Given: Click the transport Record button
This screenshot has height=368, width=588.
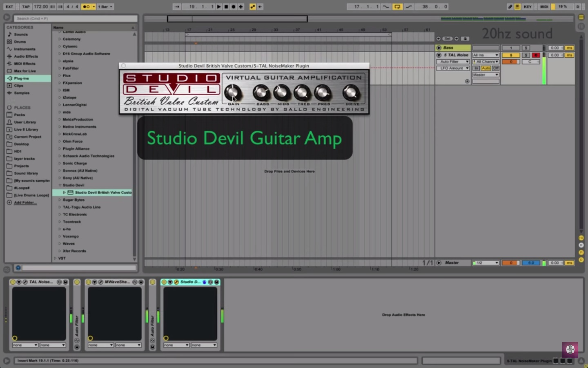Looking at the screenshot, I should [234, 7].
